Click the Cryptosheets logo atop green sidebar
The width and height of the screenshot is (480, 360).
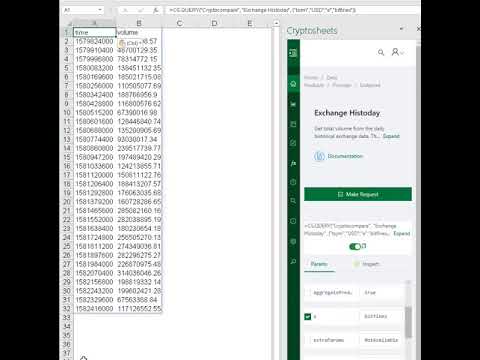point(293,53)
